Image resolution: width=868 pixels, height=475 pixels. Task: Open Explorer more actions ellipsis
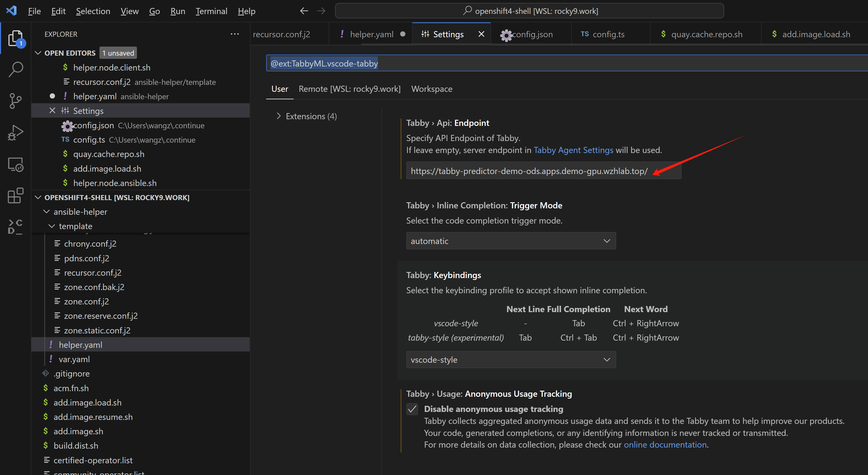tap(235, 34)
